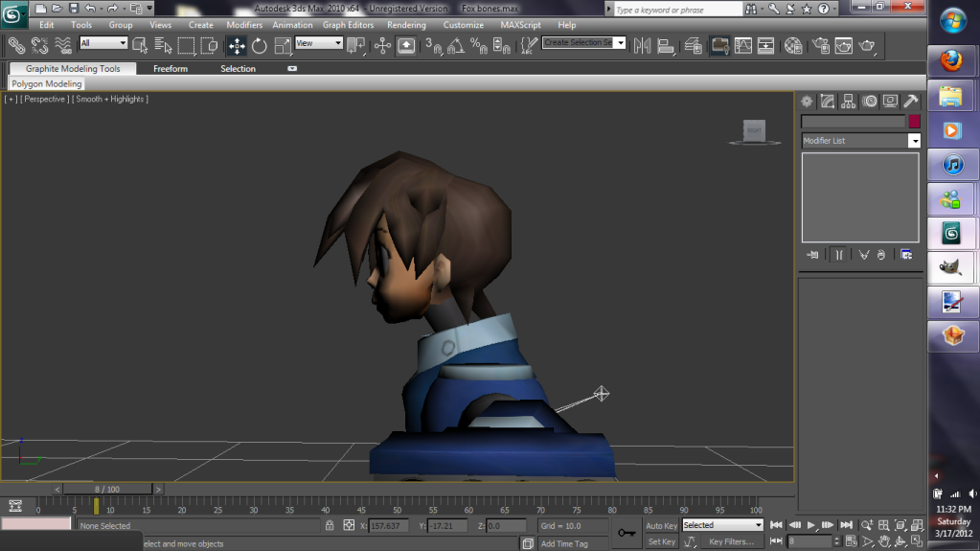
Task: Switch to the Selection ribbon tab
Action: point(238,69)
